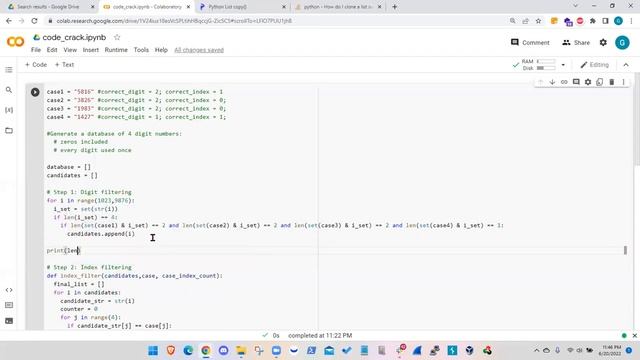The image size is (640, 360).
Task: Open the Tools menu
Action: pos(141,50)
